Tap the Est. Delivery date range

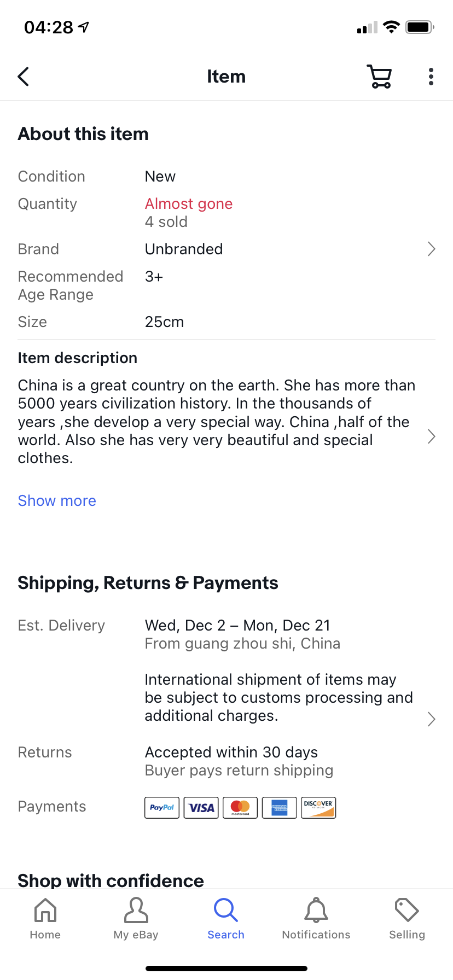[237, 626]
